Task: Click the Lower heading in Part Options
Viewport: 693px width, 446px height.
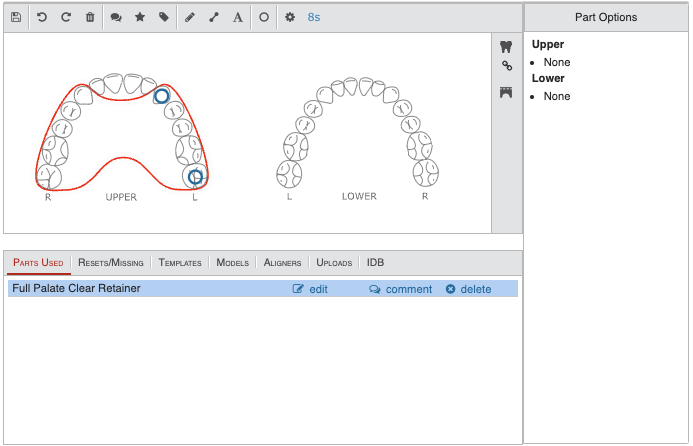Action: point(548,78)
